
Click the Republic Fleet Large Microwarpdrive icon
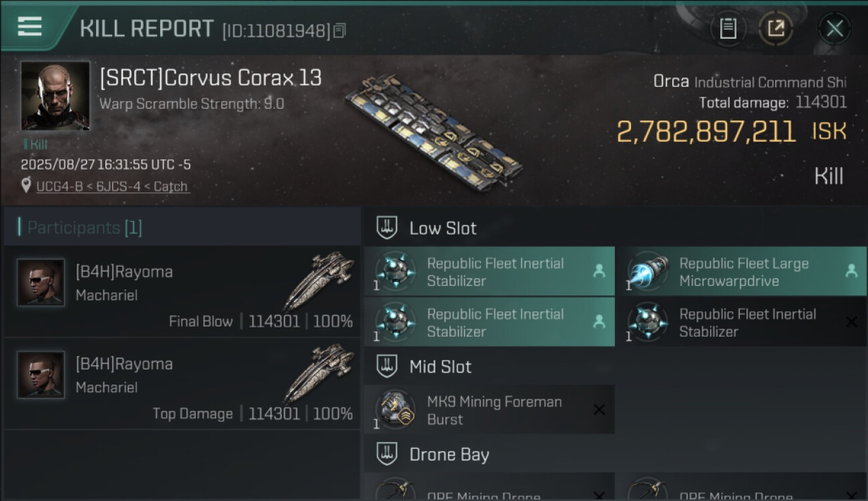(648, 272)
